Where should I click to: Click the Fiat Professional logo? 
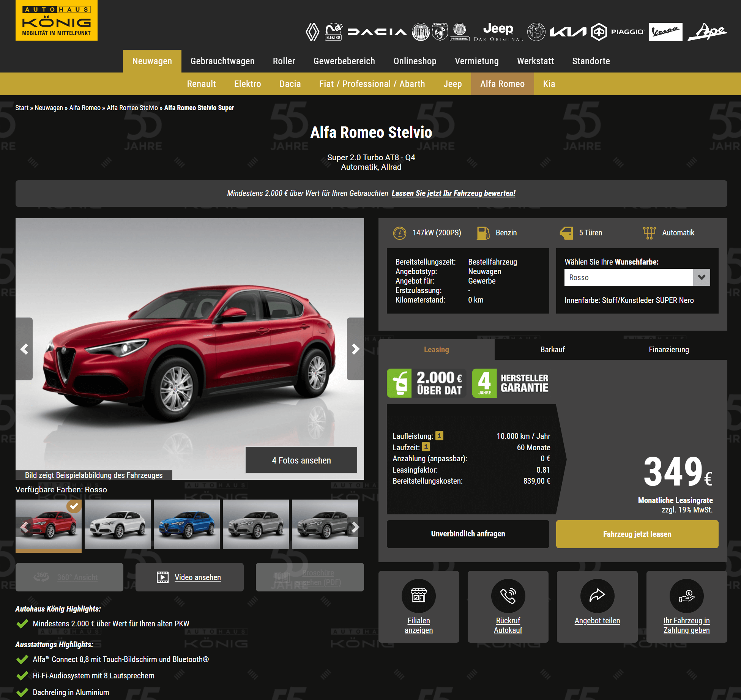(x=460, y=32)
